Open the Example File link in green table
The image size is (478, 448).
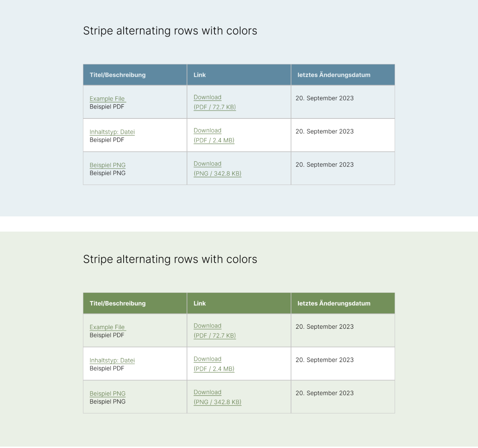click(107, 327)
